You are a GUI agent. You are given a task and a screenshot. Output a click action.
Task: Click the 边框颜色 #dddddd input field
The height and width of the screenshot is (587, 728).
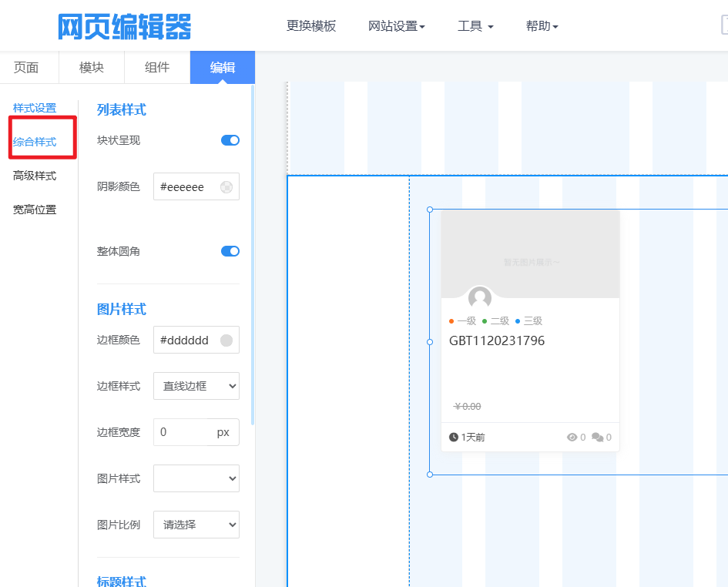pos(196,340)
